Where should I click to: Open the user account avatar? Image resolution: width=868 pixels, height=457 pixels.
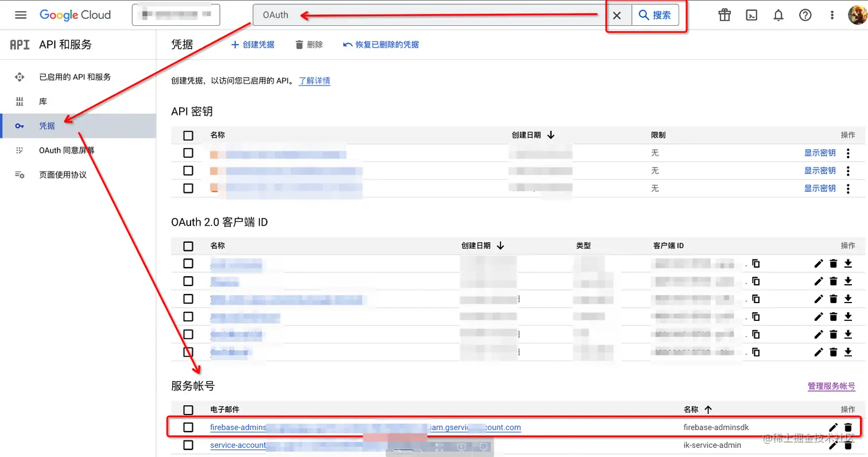coord(857,15)
